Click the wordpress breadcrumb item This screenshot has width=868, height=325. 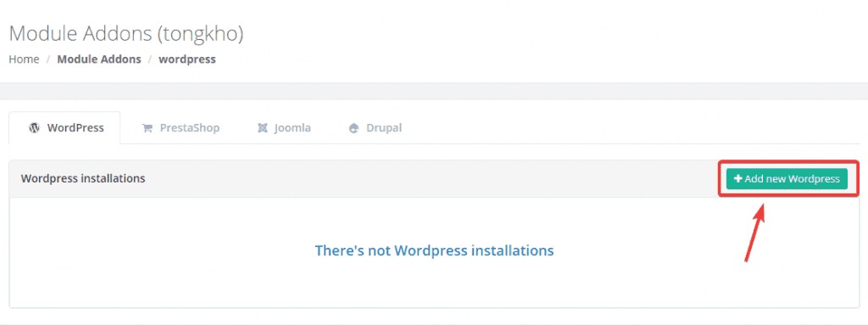pos(187,59)
